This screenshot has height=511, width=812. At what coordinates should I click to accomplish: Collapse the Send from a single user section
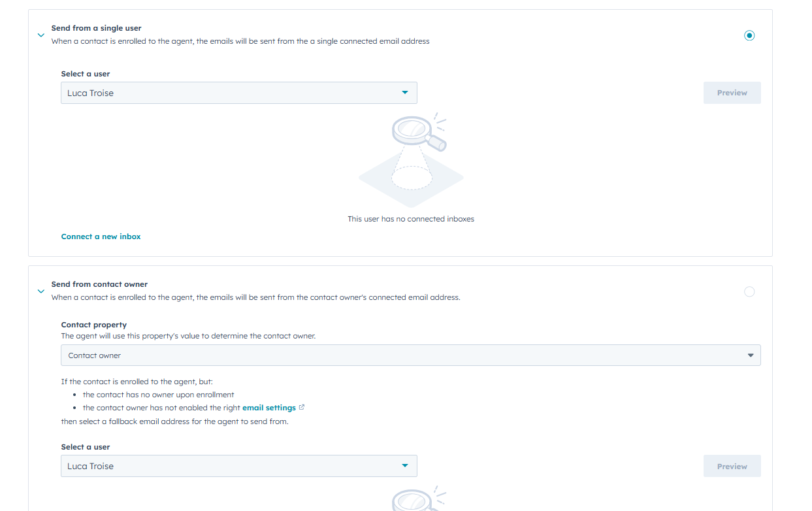click(41, 36)
